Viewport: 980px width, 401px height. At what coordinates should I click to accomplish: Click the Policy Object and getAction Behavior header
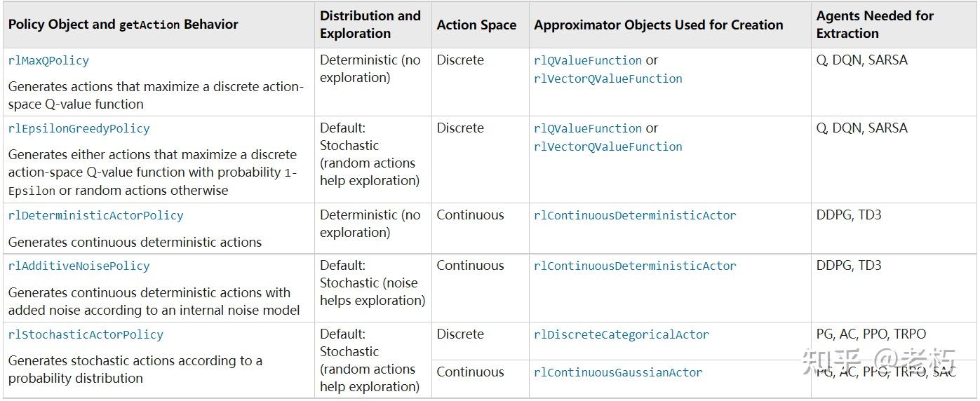[123, 25]
